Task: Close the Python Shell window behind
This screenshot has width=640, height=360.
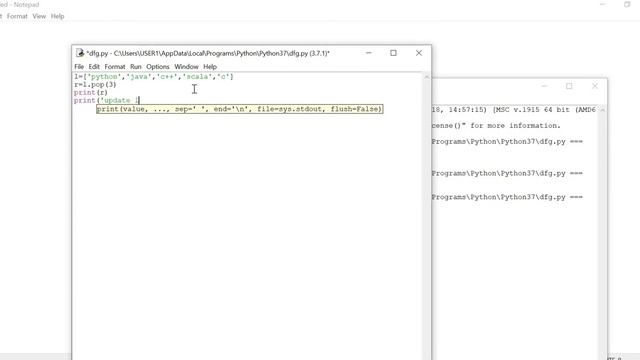Action: pyautogui.click(x=595, y=86)
